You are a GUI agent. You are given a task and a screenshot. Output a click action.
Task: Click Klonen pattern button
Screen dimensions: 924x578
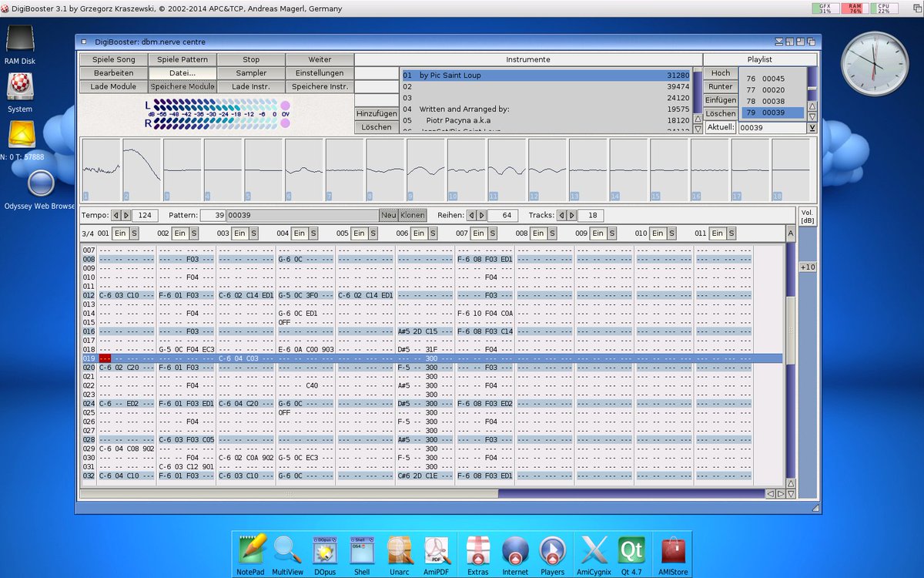[412, 216]
